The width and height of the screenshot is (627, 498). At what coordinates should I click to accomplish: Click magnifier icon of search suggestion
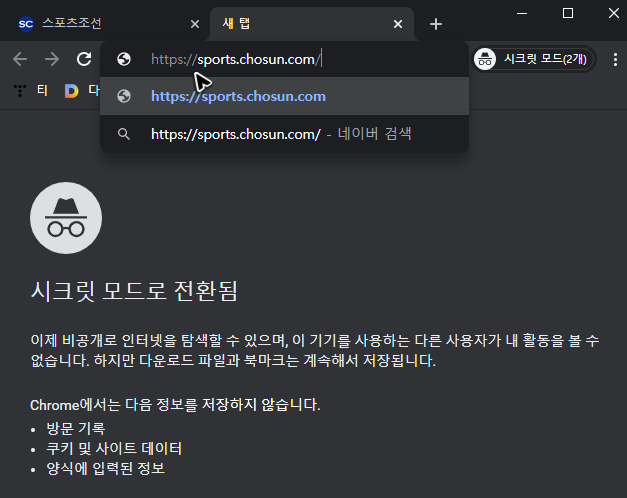pyautogui.click(x=124, y=134)
